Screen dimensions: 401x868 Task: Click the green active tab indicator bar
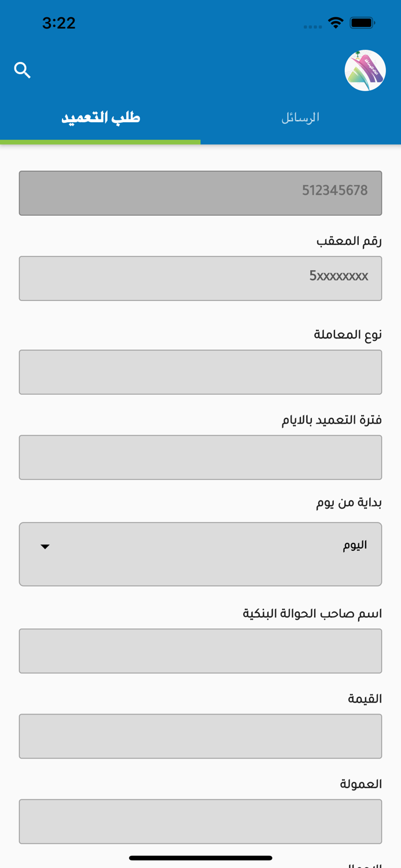point(100,140)
